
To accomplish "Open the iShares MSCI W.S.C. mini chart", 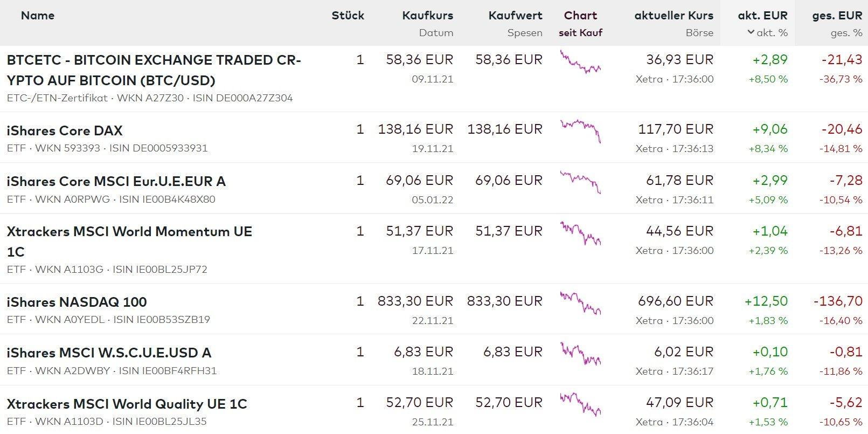I will [x=580, y=354].
